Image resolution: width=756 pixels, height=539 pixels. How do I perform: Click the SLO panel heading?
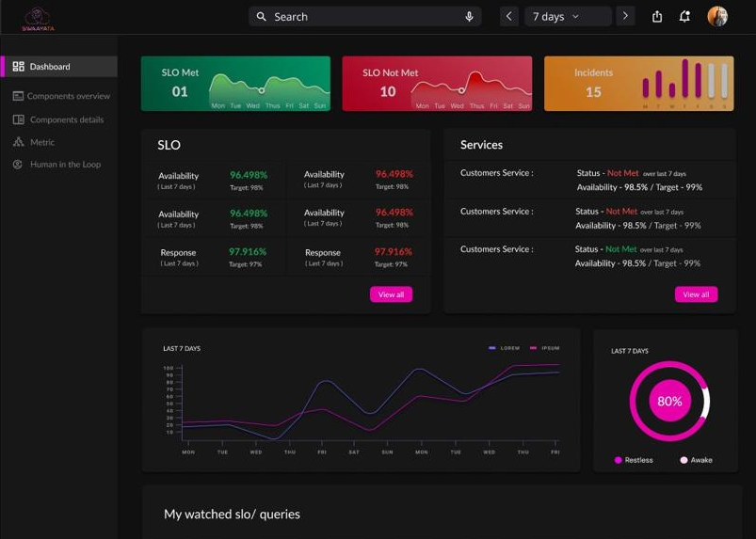click(x=169, y=145)
